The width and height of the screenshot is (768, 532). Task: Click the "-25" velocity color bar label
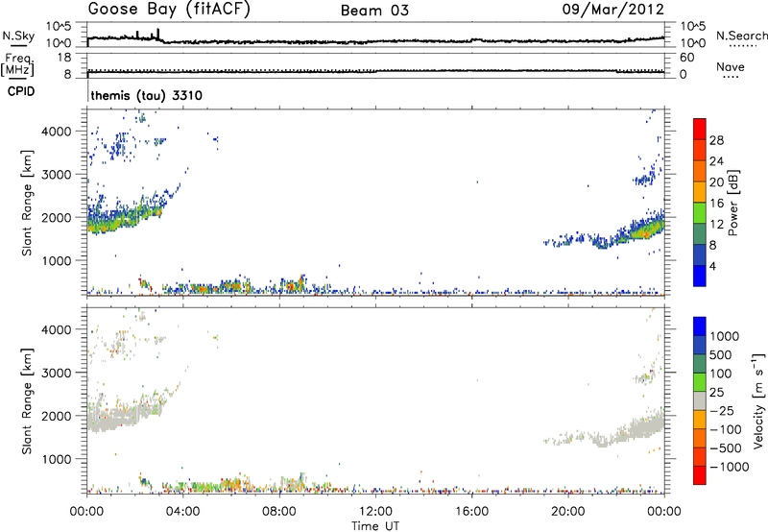[x=722, y=411]
